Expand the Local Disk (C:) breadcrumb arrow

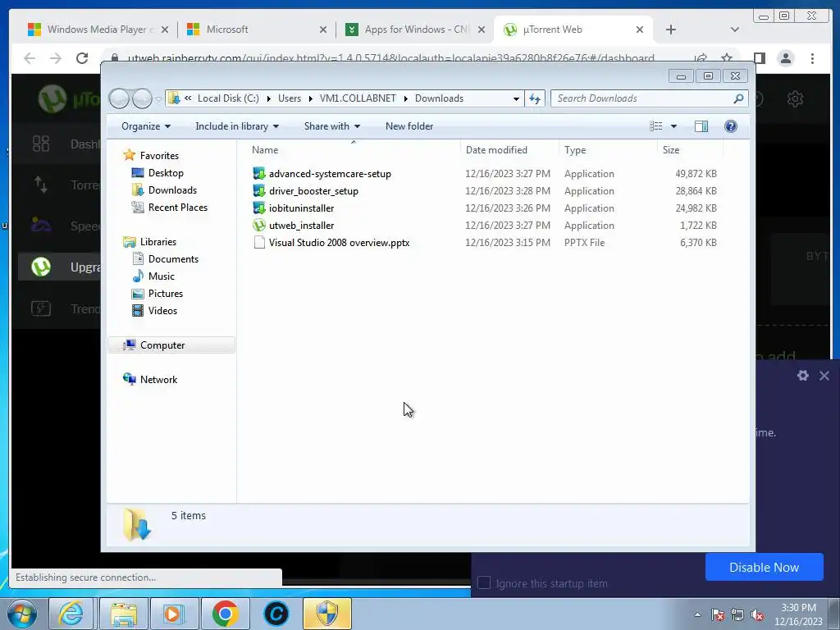click(268, 98)
